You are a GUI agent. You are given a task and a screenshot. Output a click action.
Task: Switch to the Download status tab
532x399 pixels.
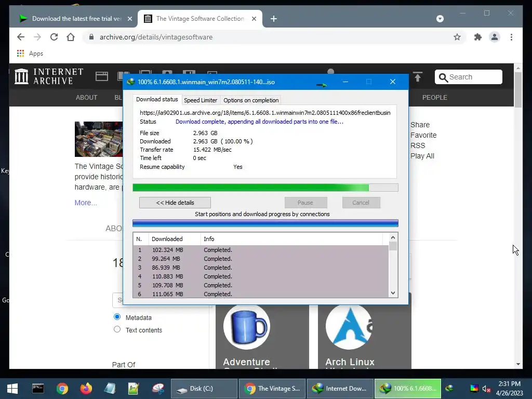tap(157, 99)
